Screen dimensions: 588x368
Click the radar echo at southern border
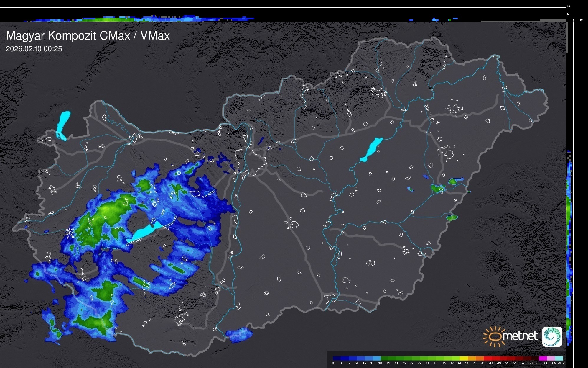click(x=239, y=335)
